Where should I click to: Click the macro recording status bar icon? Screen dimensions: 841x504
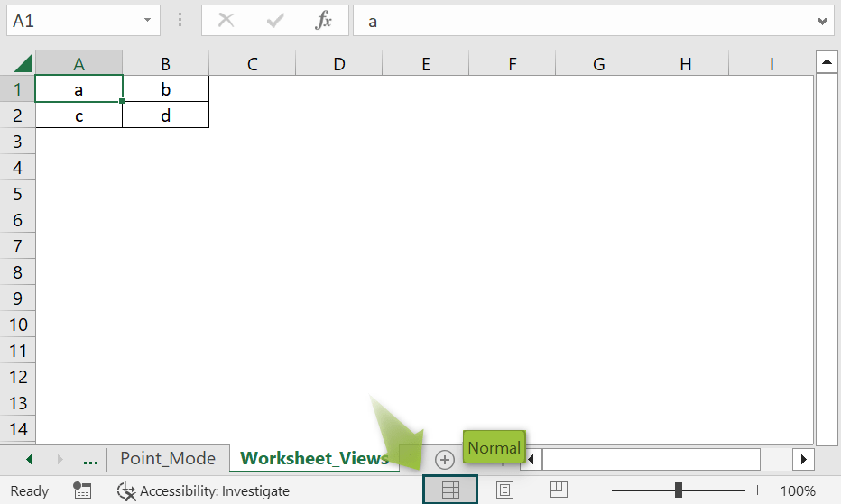tap(82, 490)
